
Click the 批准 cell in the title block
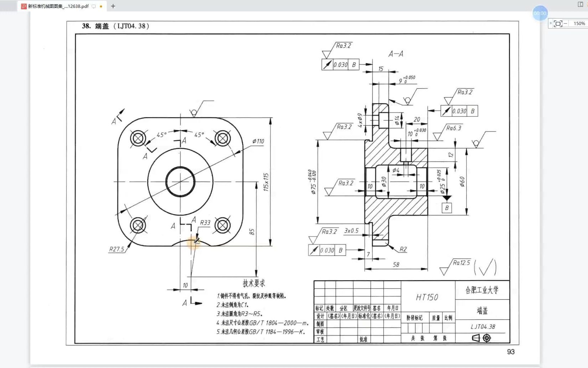point(363,339)
